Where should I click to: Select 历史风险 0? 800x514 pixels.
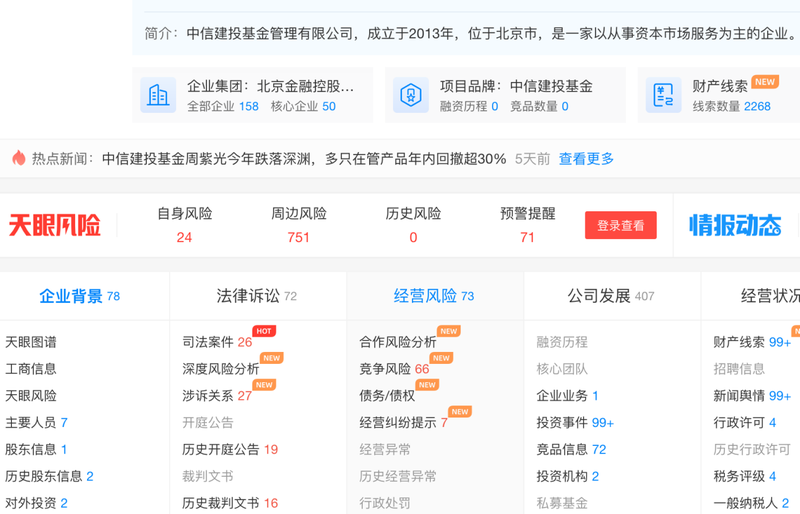click(413, 225)
